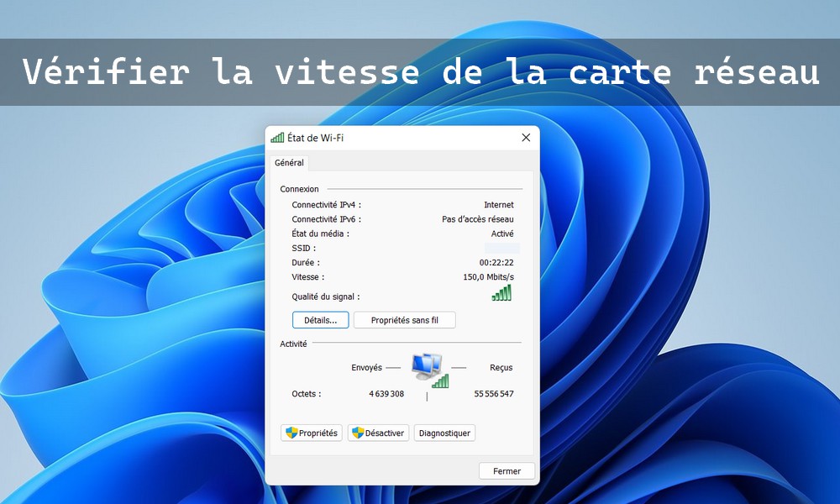
Task: Open Propriétés sans fil
Action: click(405, 320)
